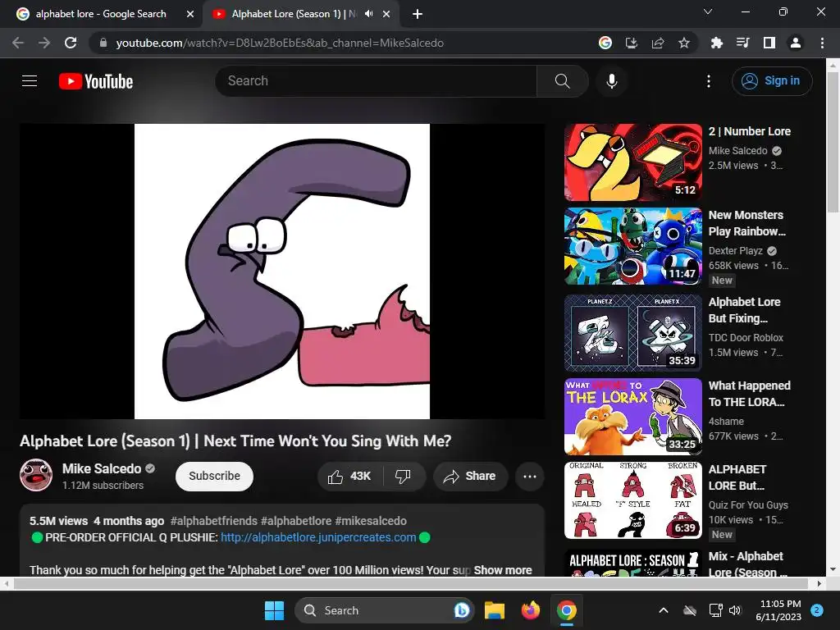Subscribe to Mike Salcedo's channel
This screenshot has height=630, width=840.
click(214, 477)
